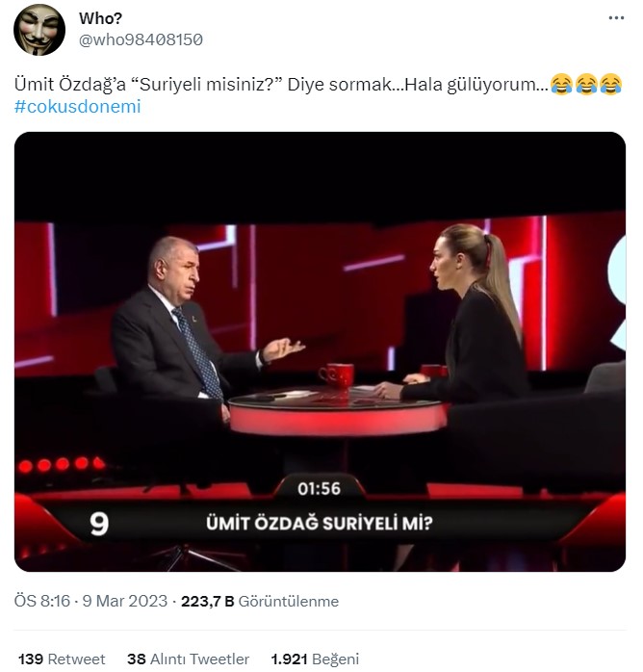Click the 01:56 video duration badge
Viewport: 643px width, 672px height.
[x=320, y=488]
